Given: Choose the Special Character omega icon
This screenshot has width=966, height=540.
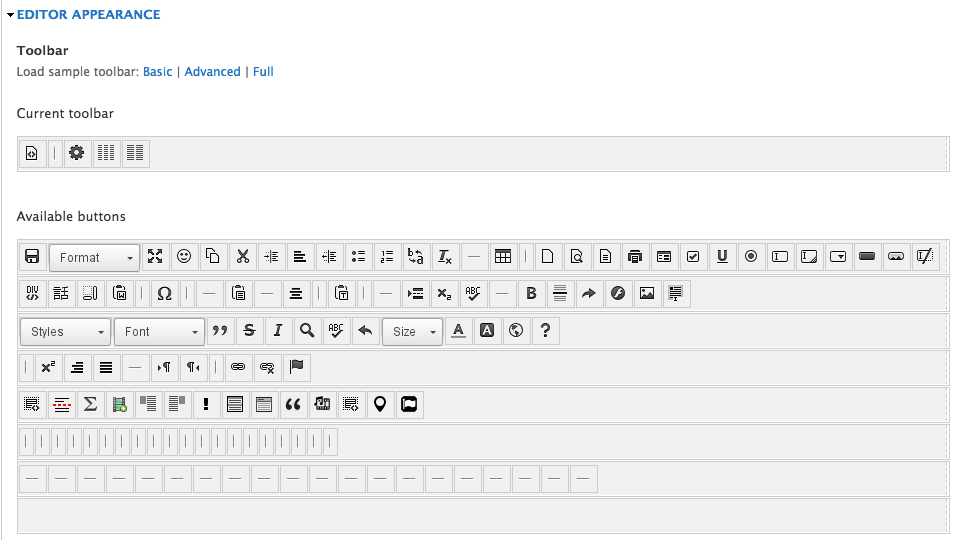Looking at the screenshot, I should coord(164,294).
